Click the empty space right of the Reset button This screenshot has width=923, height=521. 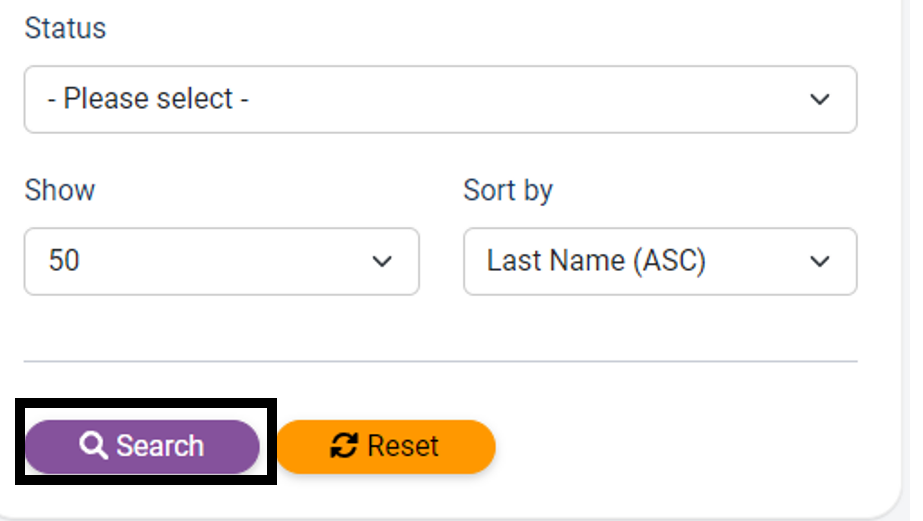[x=677, y=446]
